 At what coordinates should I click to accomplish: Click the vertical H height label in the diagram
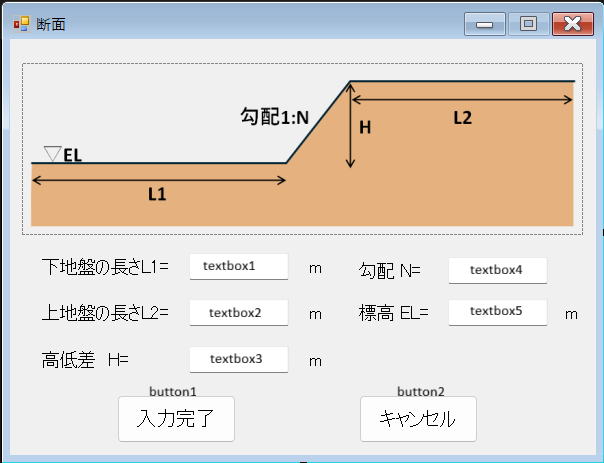pos(365,127)
